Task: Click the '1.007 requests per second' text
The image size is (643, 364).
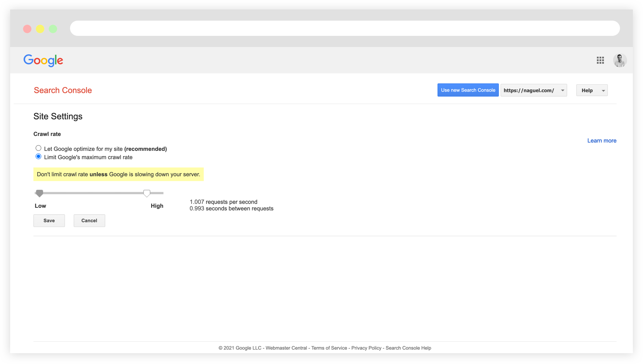Action: coord(224,202)
